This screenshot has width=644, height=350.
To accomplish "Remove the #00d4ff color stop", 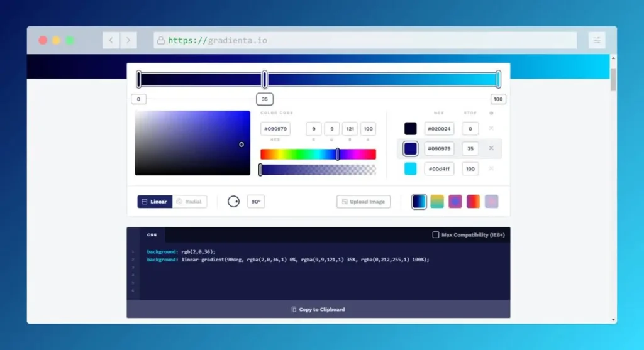I will click(x=491, y=168).
